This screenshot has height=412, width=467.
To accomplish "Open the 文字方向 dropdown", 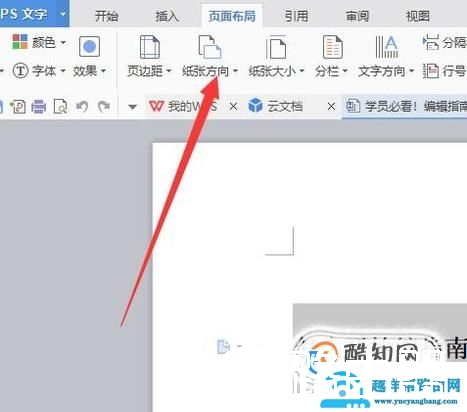I will [411, 71].
